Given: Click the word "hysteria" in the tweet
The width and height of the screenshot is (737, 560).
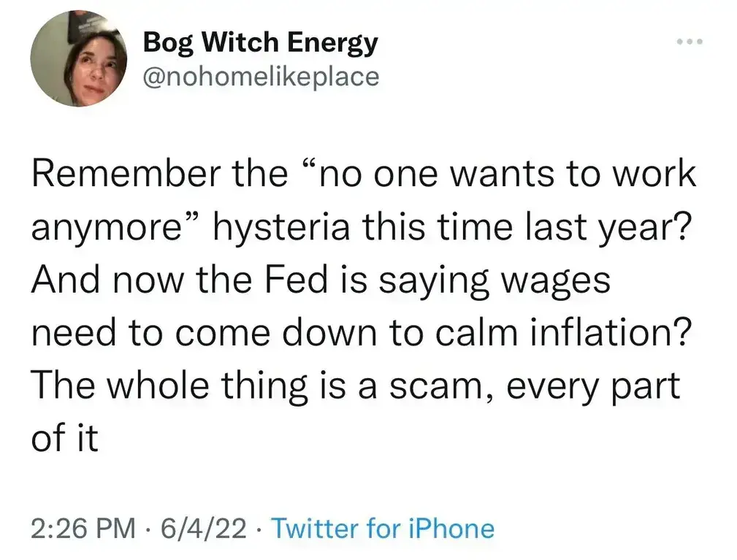Looking at the screenshot, I should [281, 227].
